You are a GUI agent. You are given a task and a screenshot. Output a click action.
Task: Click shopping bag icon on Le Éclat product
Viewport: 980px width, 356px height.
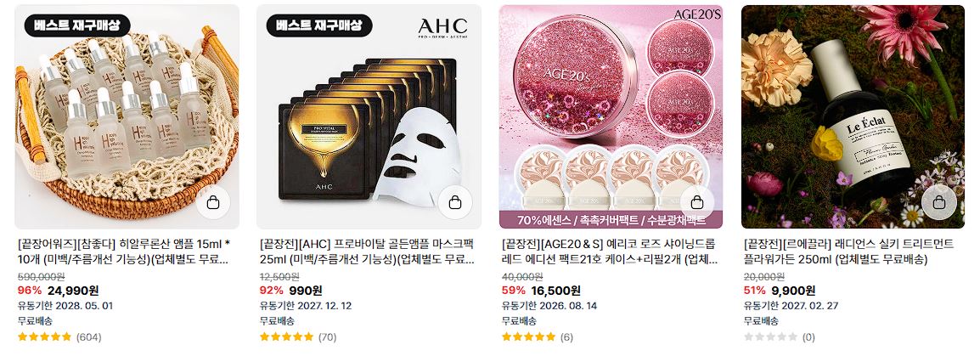point(938,203)
